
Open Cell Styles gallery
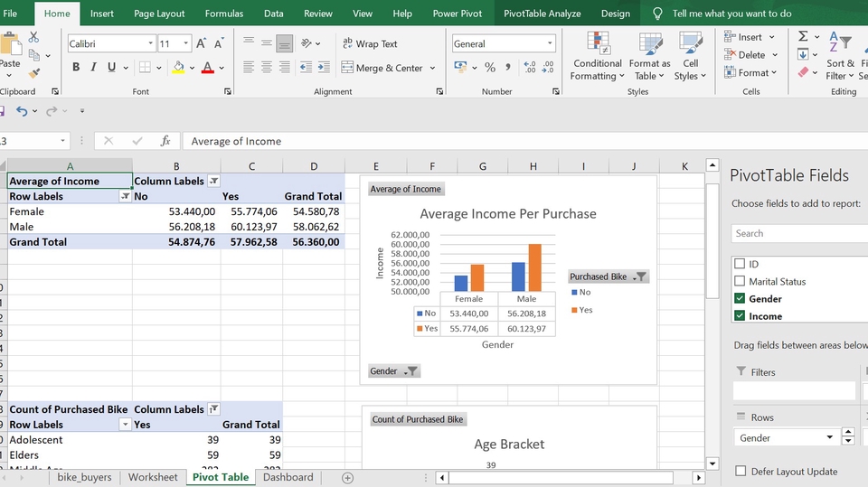click(690, 56)
